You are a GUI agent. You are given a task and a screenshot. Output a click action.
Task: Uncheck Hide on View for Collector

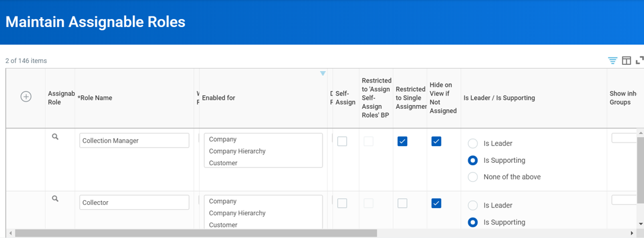436,203
